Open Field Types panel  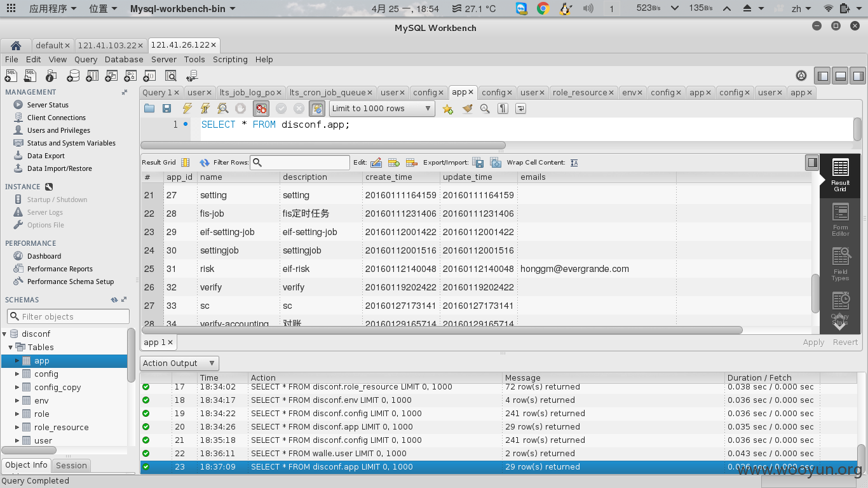click(x=840, y=264)
